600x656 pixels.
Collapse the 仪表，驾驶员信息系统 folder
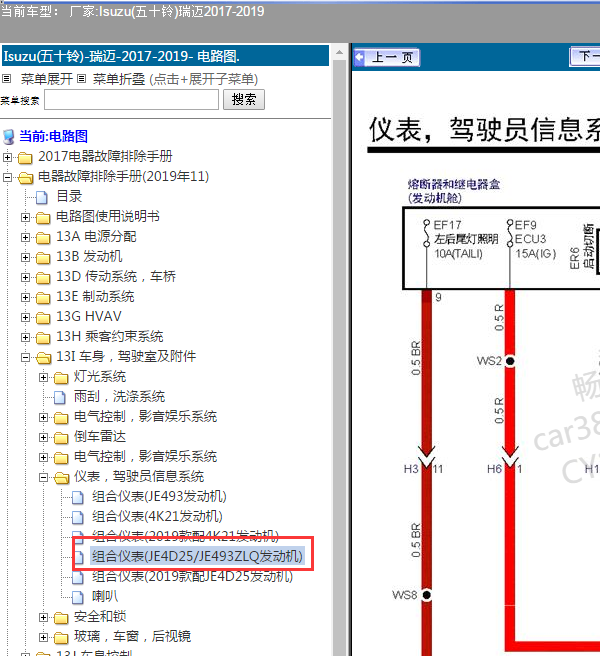[44, 477]
